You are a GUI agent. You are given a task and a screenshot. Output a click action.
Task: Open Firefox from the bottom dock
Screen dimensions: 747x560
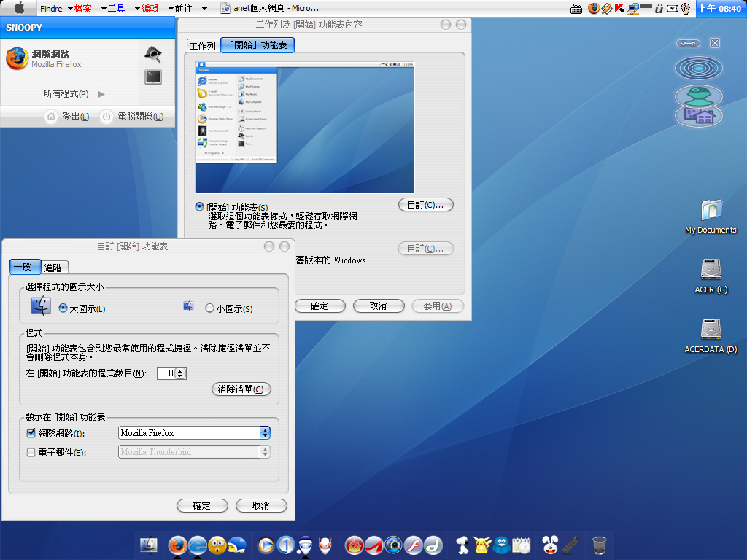(x=177, y=545)
